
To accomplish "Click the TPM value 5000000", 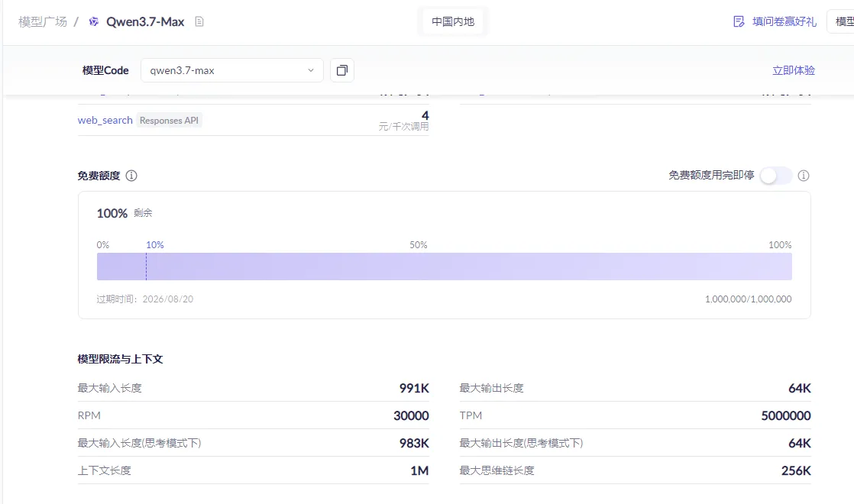I will 786,416.
